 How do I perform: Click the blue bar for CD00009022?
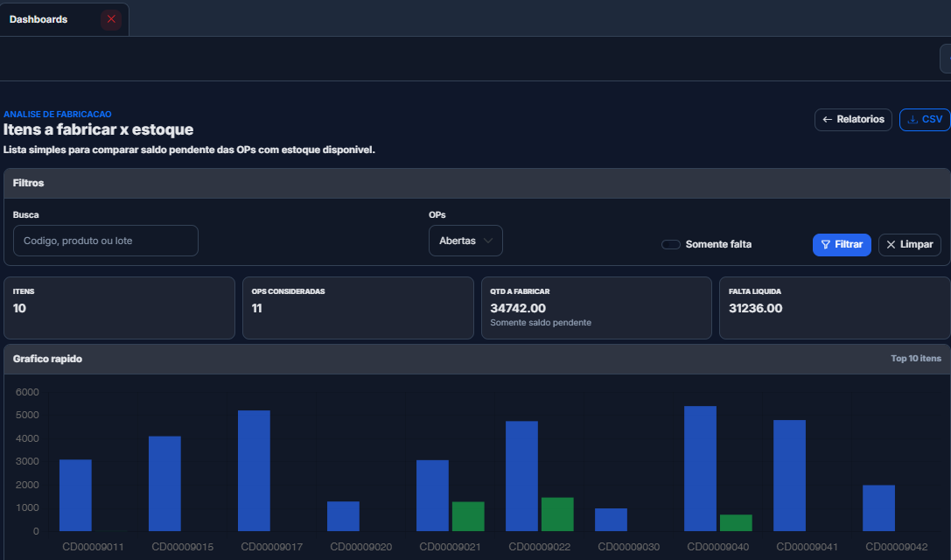click(x=521, y=476)
